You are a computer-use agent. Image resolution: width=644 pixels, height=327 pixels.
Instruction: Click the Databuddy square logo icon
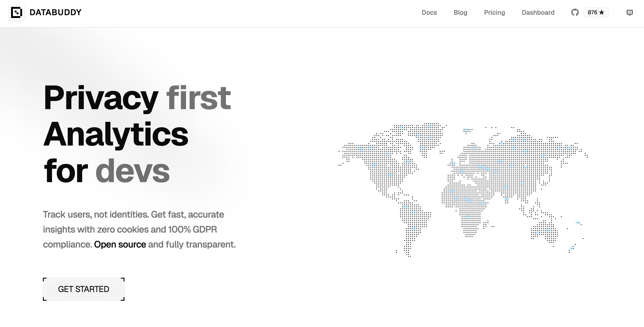point(17,12)
